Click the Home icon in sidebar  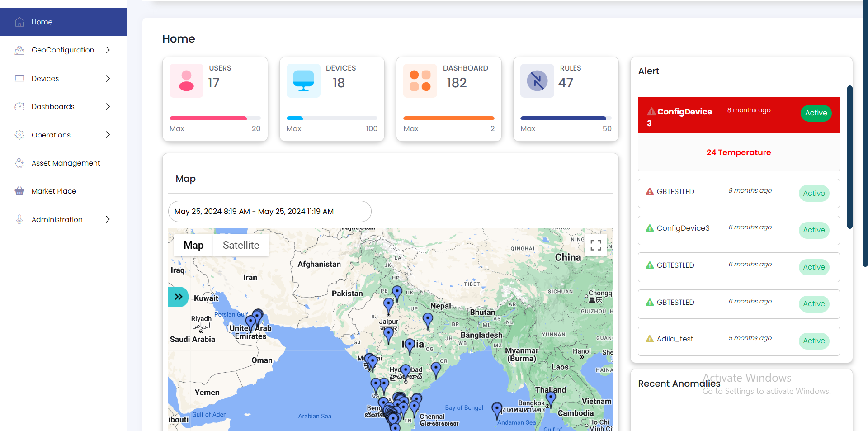coord(19,22)
